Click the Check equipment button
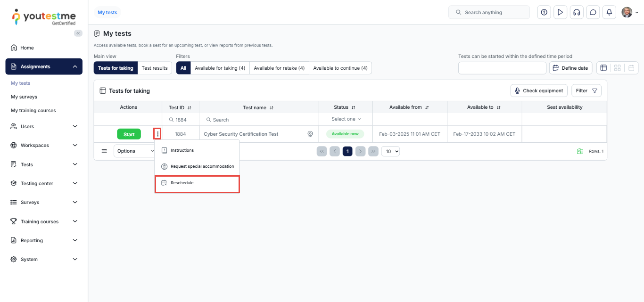Screen dimensions: 644x302 point(538,90)
